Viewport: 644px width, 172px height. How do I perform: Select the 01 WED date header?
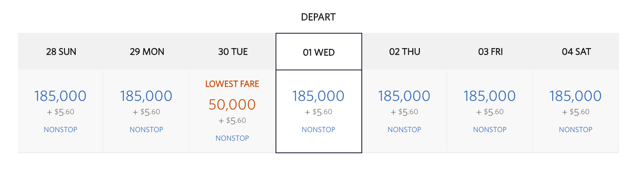click(318, 52)
